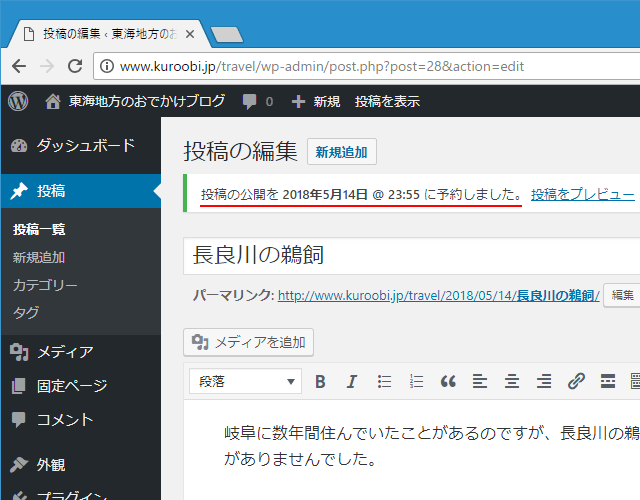Image resolution: width=640 pixels, height=500 pixels.
Task: Click the permalink 編集 button
Action: pos(622,295)
